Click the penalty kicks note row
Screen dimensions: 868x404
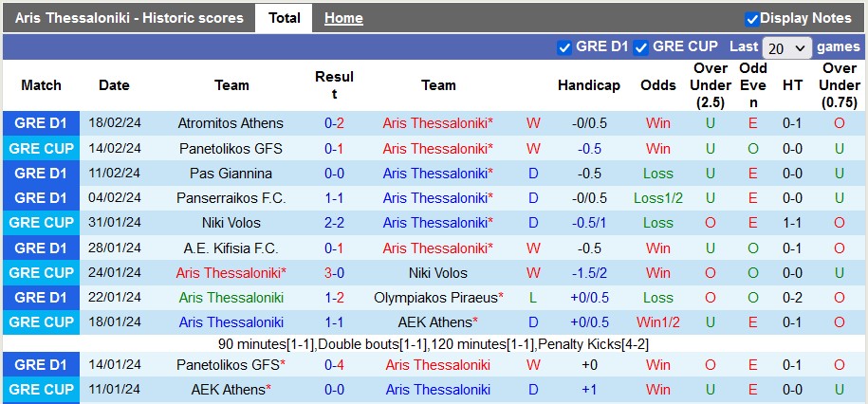[x=434, y=345]
